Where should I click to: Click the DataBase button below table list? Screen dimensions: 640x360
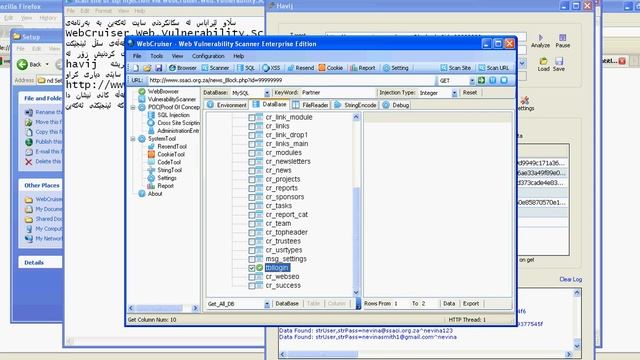(x=287, y=304)
